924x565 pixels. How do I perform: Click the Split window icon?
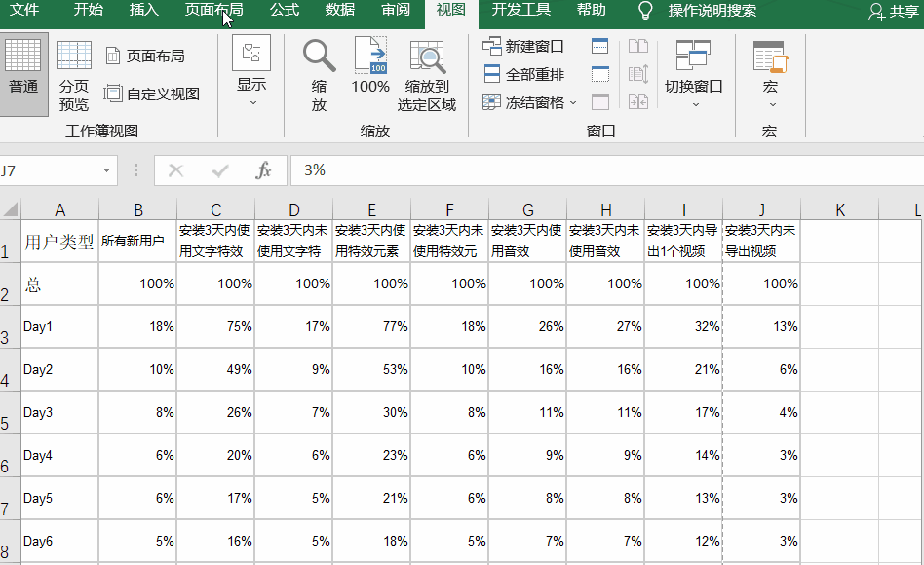(x=599, y=46)
